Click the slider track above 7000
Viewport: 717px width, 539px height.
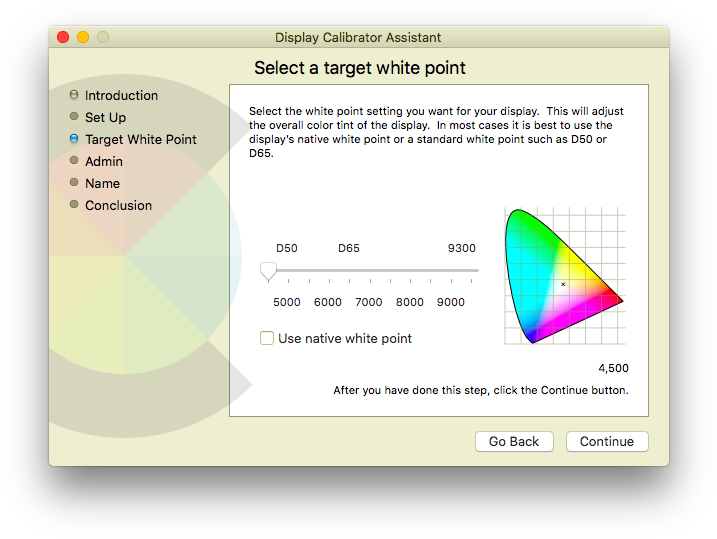[x=369, y=270]
